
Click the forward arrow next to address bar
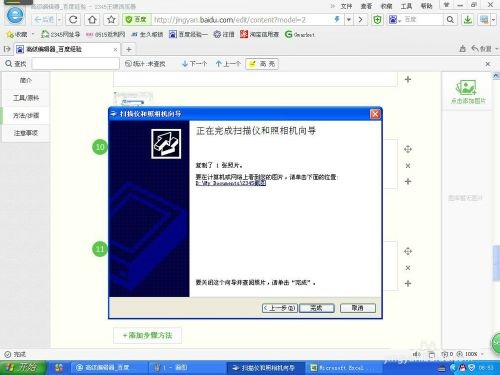click(360, 20)
